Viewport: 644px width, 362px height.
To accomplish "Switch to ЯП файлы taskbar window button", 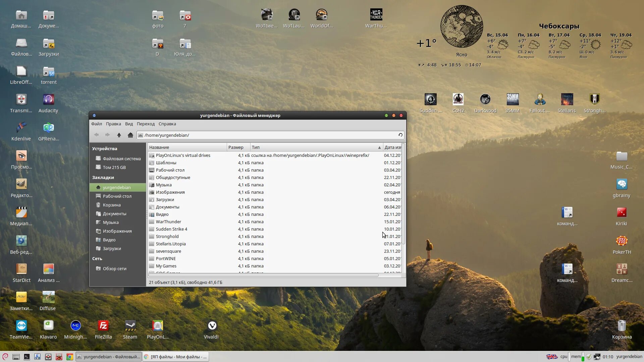I will click(176, 357).
